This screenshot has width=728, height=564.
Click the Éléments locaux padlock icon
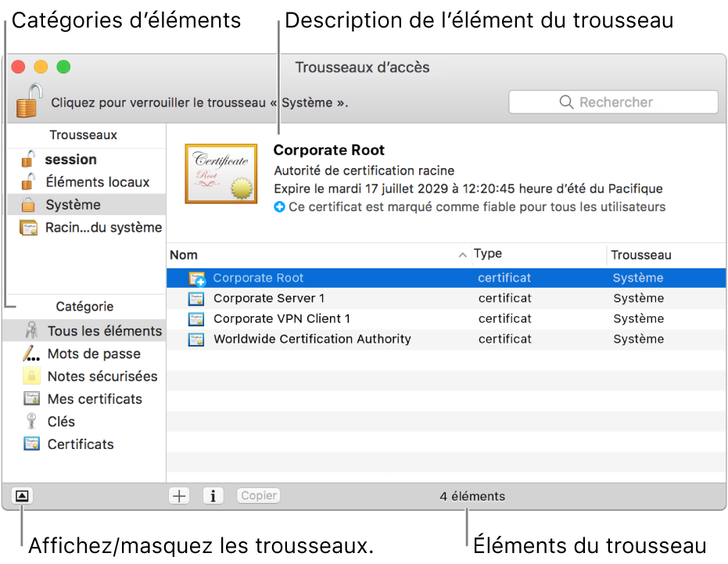[x=28, y=181]
